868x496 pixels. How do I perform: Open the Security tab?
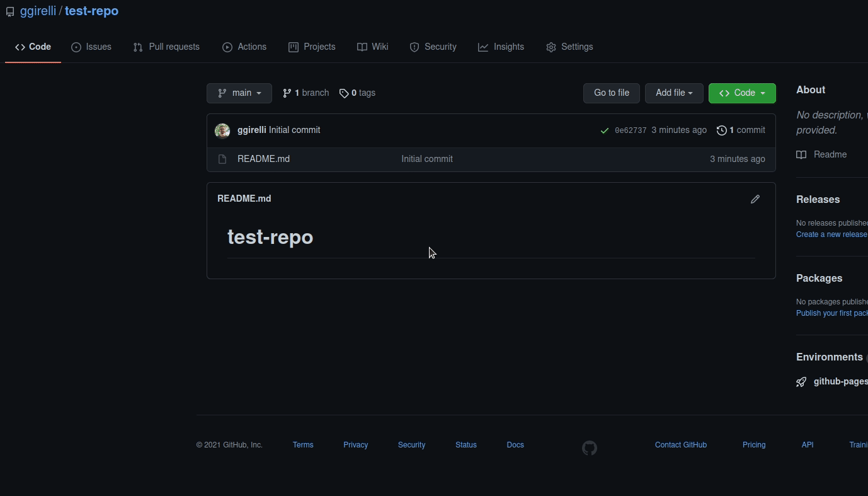coord(433,47)
